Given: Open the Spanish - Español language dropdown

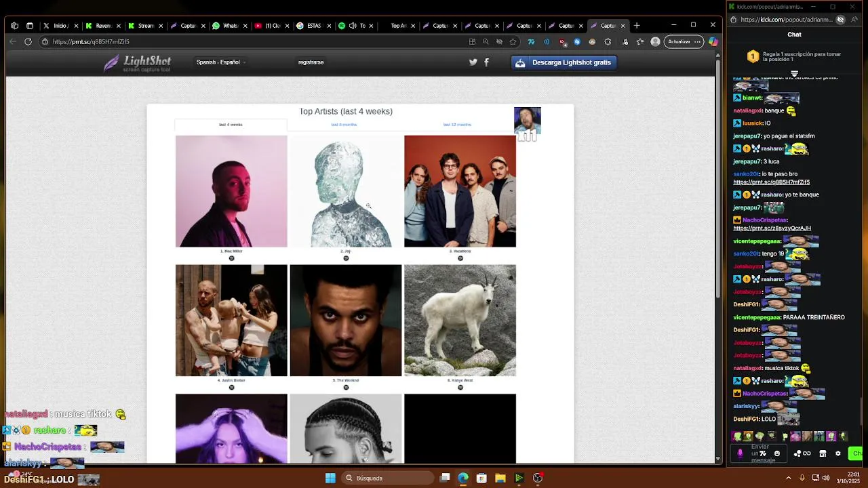Looking at the screenshot, I should point(220,62).
